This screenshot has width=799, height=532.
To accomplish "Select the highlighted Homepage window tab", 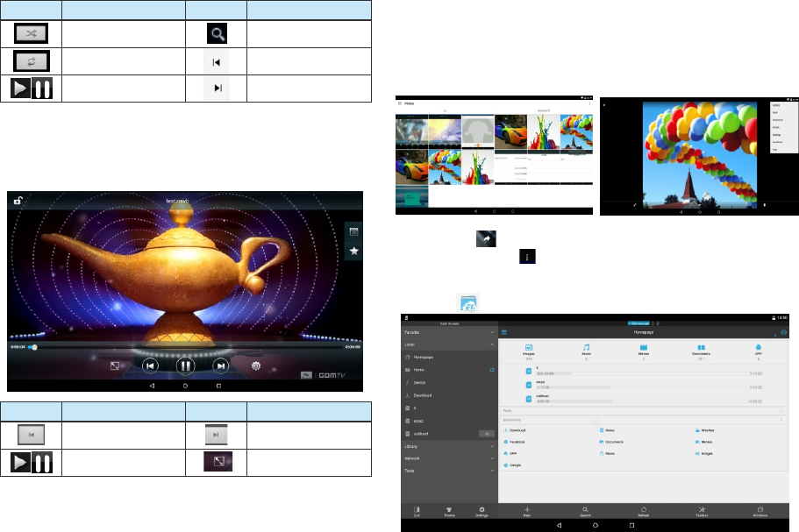I will [x=638, y=323].
